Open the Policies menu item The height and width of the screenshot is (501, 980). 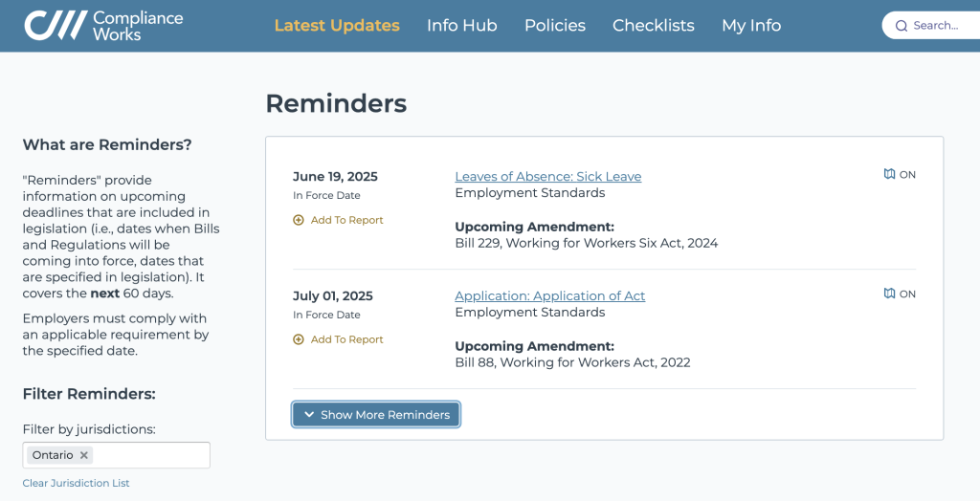pos(555,26)
